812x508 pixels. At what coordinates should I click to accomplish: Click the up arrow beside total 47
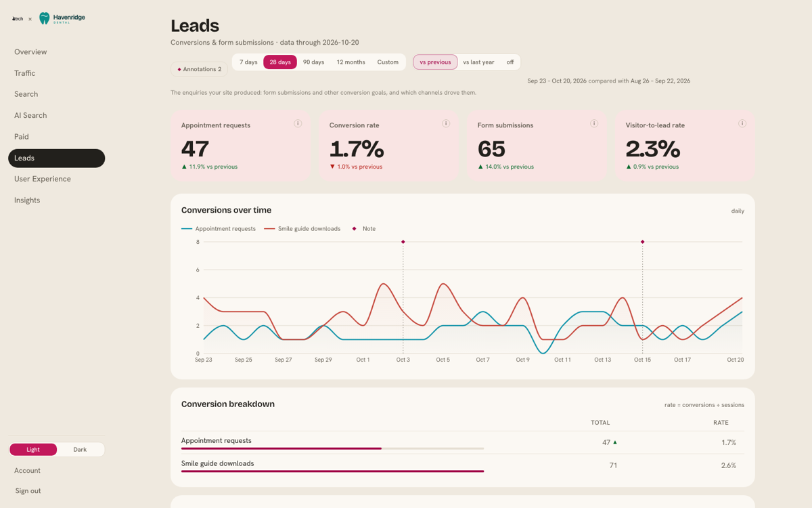(615, 442)
